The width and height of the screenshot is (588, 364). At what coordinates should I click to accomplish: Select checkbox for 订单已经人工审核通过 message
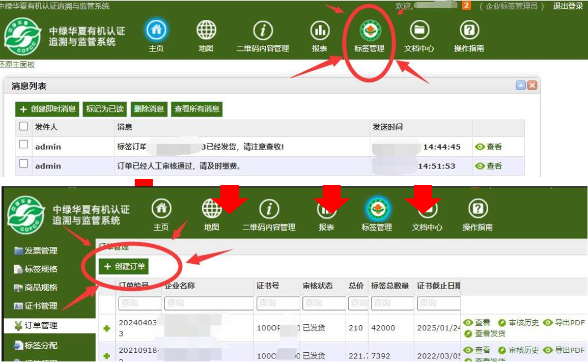23,164
